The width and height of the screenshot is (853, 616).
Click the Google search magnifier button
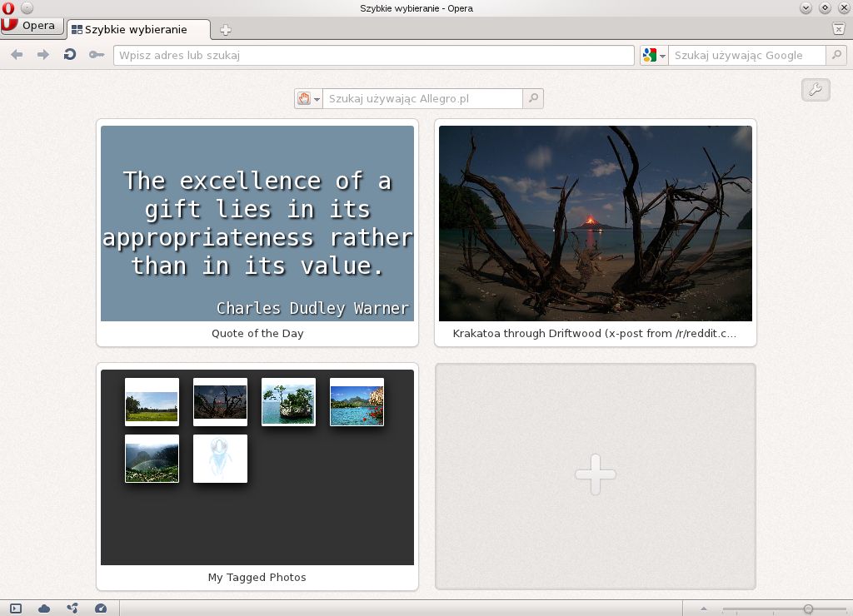(836, 56)
